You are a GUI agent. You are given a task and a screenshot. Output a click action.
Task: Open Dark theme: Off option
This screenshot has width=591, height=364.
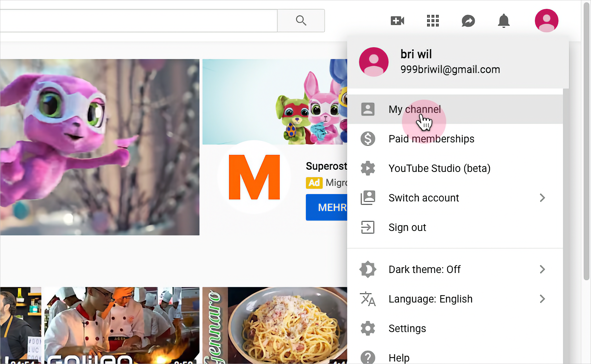[455, 269]
